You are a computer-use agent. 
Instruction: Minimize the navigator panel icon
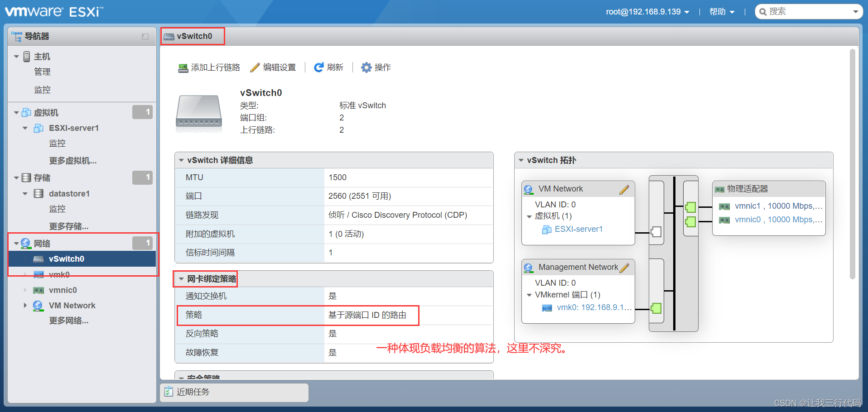point(145,37)
